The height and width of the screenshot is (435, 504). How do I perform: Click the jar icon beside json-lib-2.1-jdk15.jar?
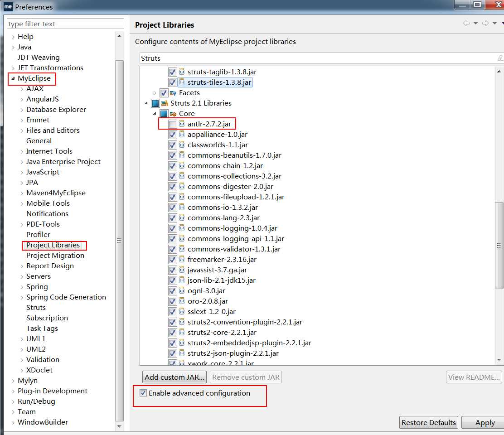[x=182, y=280]
